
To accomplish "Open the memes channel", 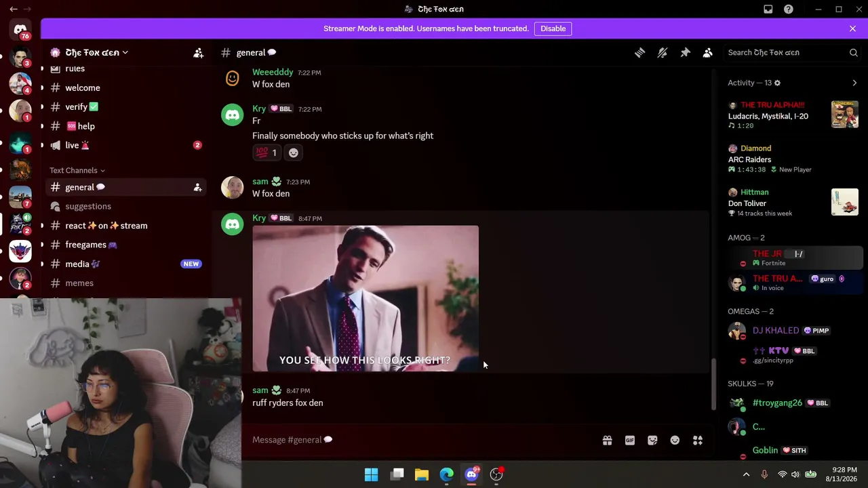I will 125,283.
